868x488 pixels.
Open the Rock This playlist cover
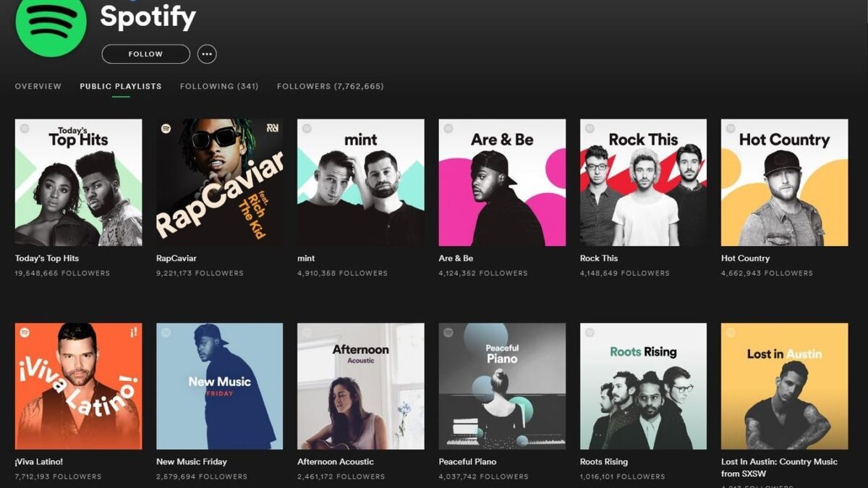point(642,181)
